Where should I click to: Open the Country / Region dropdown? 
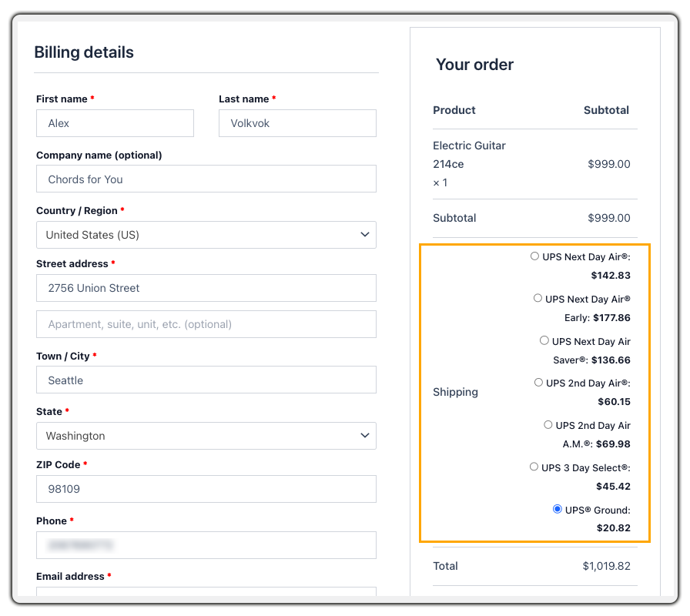(x=206, y=235)
